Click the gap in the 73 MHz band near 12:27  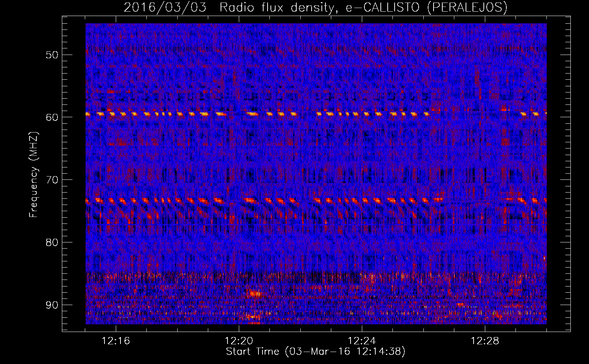tap(473, 200)
